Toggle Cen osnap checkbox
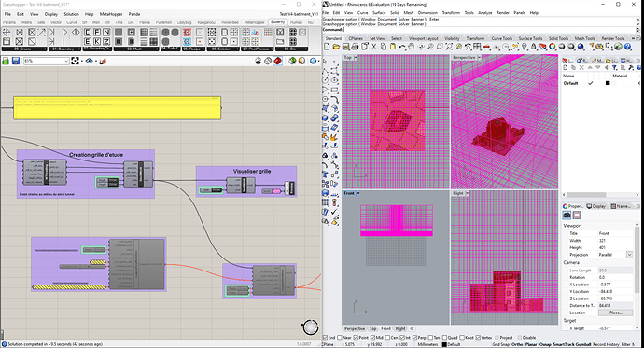This screenshot has width=644, height=348. coord(387,338)
